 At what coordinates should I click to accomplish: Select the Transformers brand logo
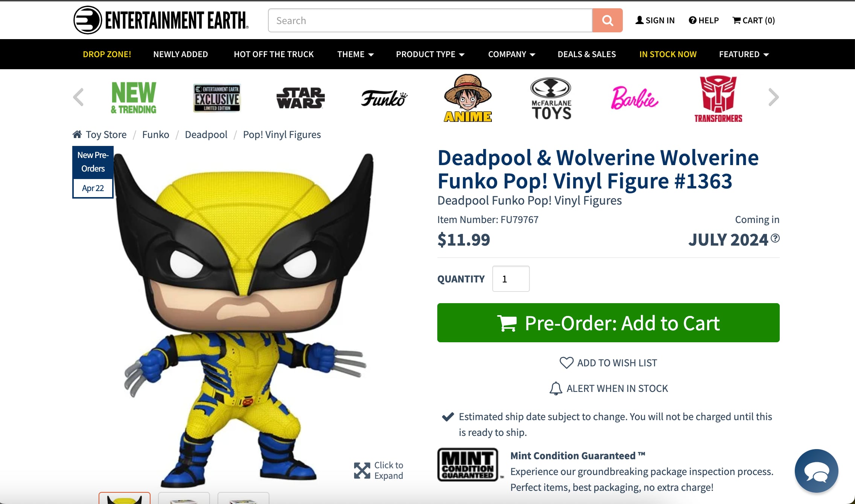718,99
